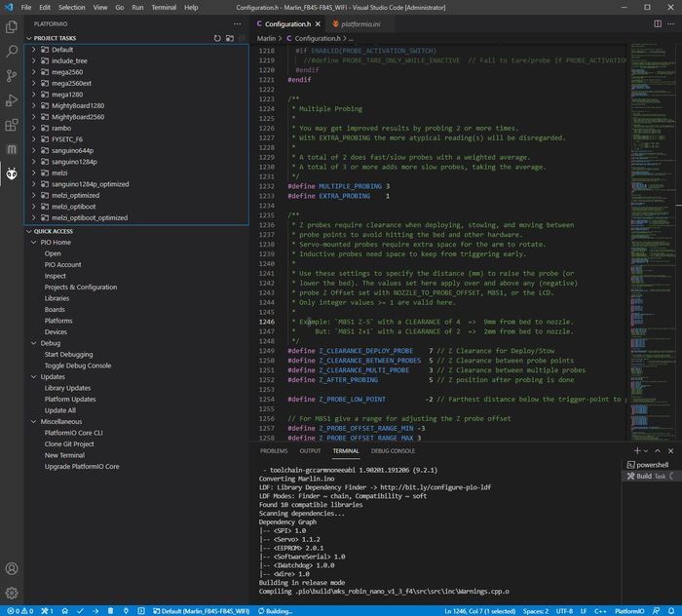The width and height of the screenshot is (682, 616).
Task: Open the Explorer view in activity bar
Action: click(12, 25)
